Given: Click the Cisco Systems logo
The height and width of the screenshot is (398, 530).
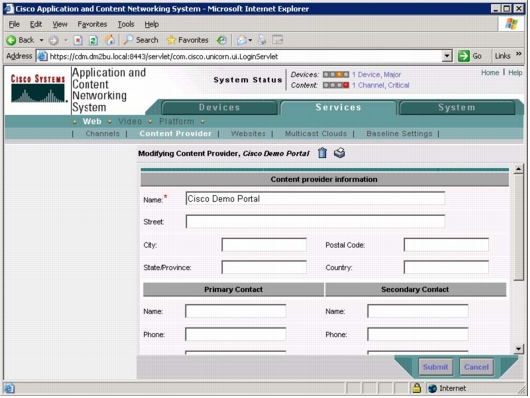Looking at the screenshot, I should click(38, 89).
